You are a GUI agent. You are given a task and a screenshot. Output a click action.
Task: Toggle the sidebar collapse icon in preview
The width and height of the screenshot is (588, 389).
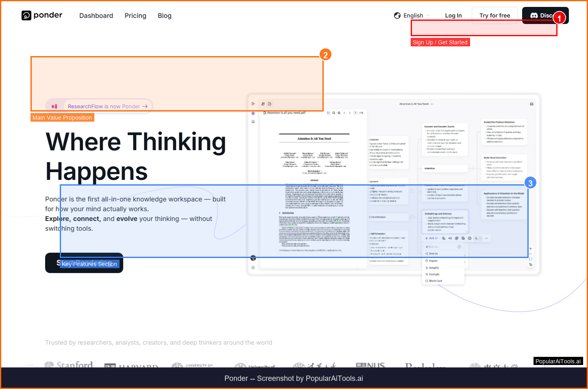pyautogui.click(x=253, y=104)
